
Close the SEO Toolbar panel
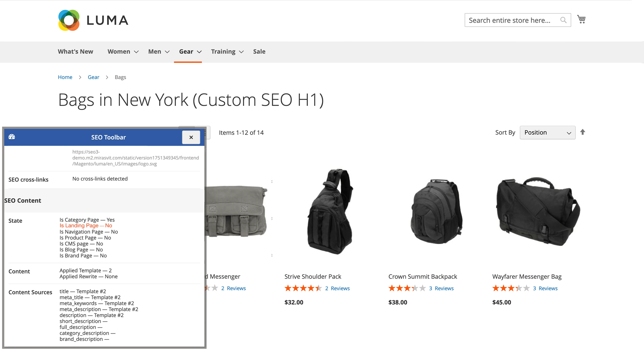coord(191,137)
